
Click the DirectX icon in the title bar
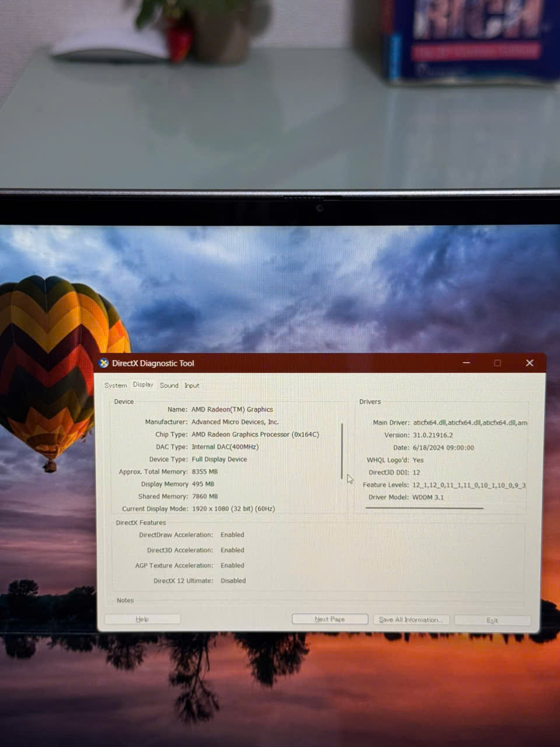coord(104,363)
